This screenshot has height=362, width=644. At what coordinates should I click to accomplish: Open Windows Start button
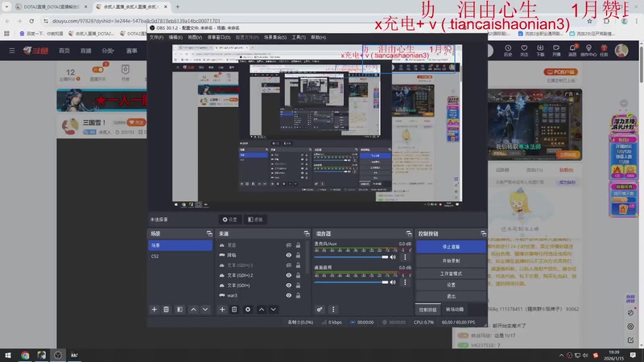(x=8, y=356)
